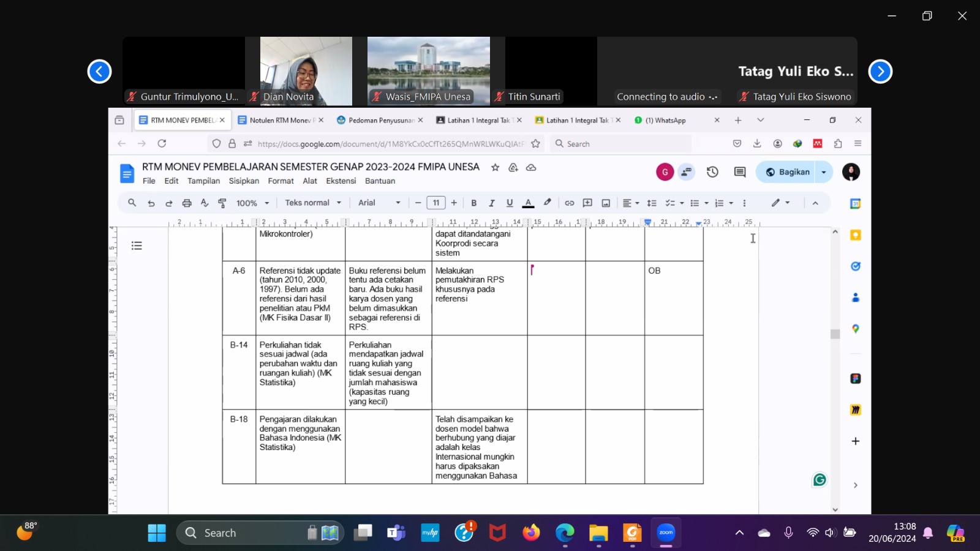Image resolution: width=980 pixels, height=551 pixels.
Task: Open the Sisipkan menu
Action: pos(244,181)
